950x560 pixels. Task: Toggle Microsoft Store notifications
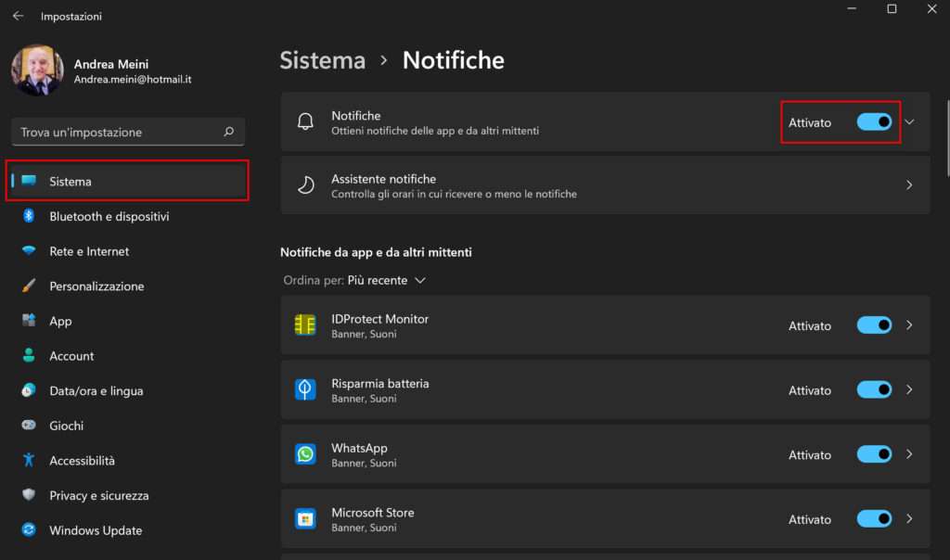pos(874,519)
